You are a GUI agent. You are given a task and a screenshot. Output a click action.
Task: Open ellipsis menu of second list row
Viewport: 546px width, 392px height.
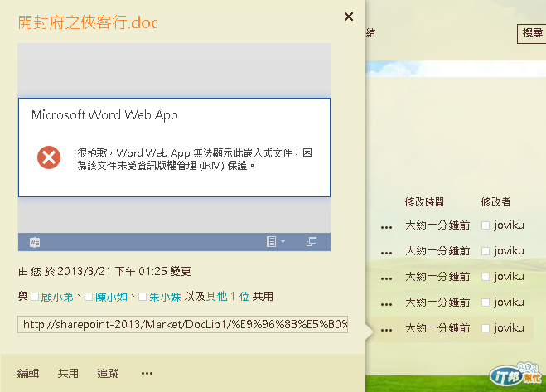click(x=387, y=254)
